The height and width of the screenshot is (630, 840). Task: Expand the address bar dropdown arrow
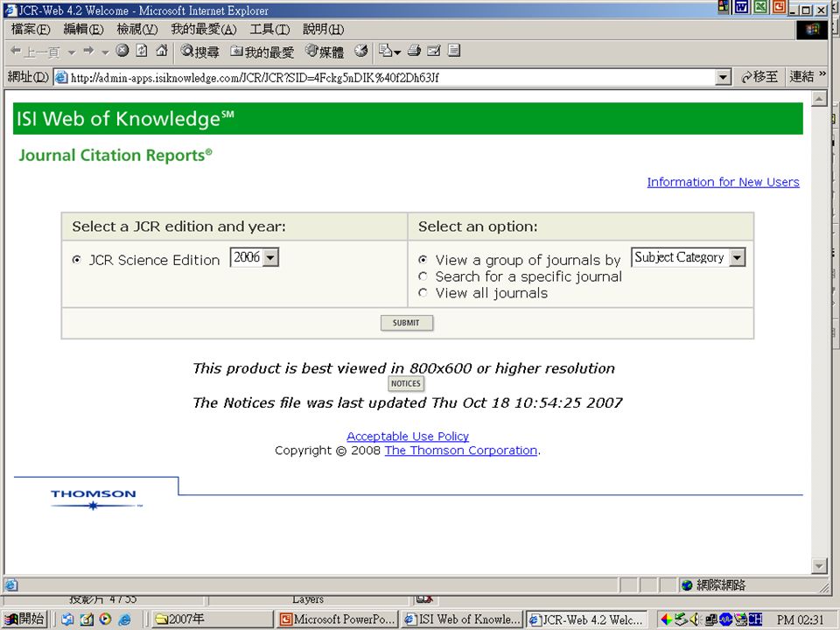coord(724,78)
